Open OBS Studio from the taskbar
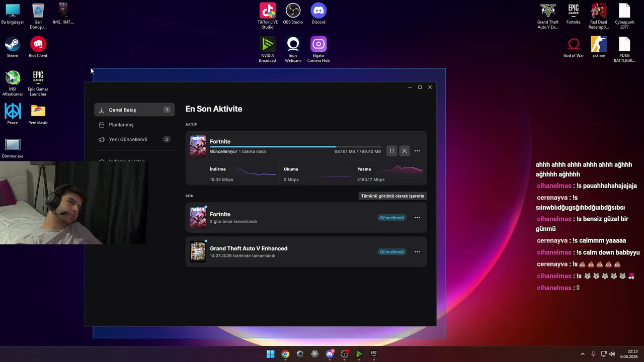The image size is (644, 362). click(344, 354)
